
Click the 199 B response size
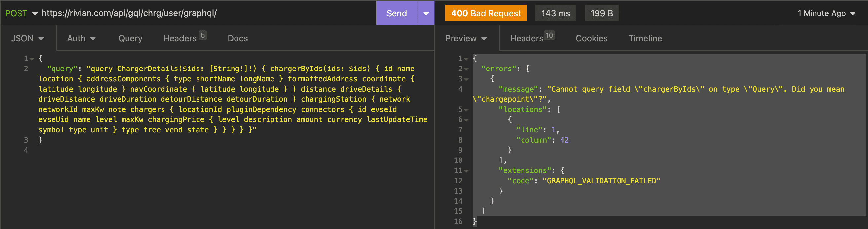601,13
